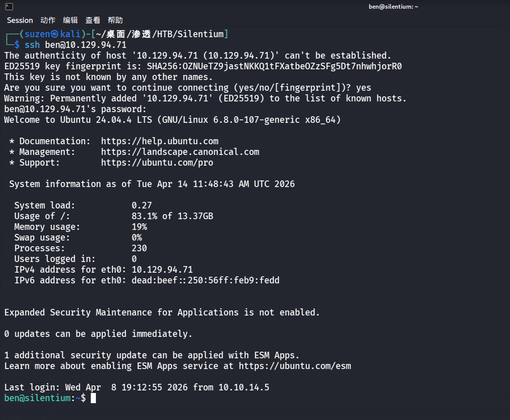Open the 帮助 menu
Screen dimensions: 510x420
click(x=115, y=20)
